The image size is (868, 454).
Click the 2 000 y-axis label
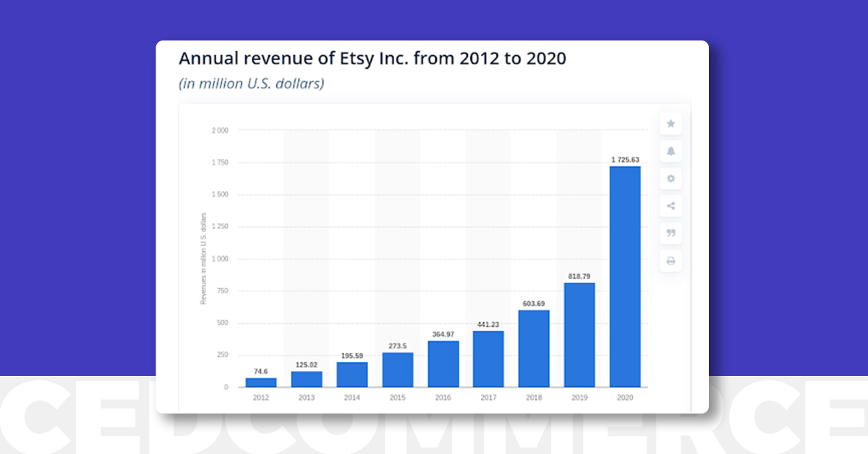220,131
